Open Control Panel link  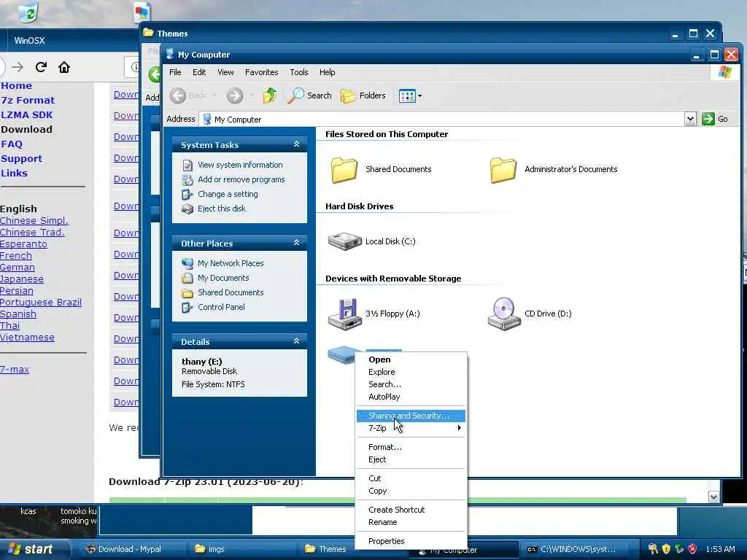[221, 307]
